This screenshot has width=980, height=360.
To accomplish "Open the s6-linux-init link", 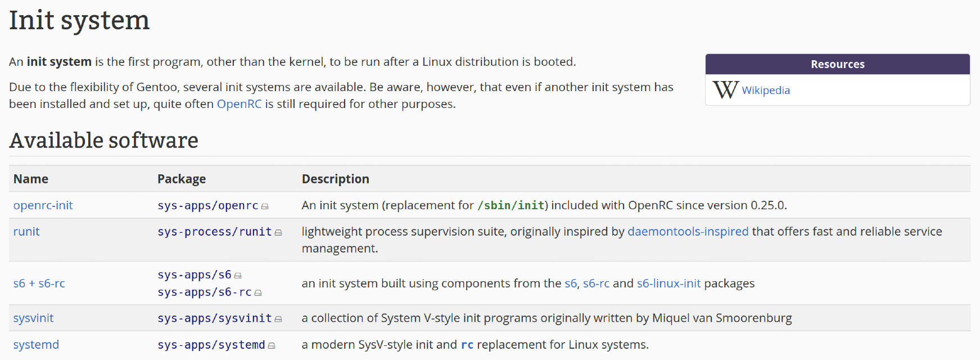I will pyautogui.click(x=669, y=283).
